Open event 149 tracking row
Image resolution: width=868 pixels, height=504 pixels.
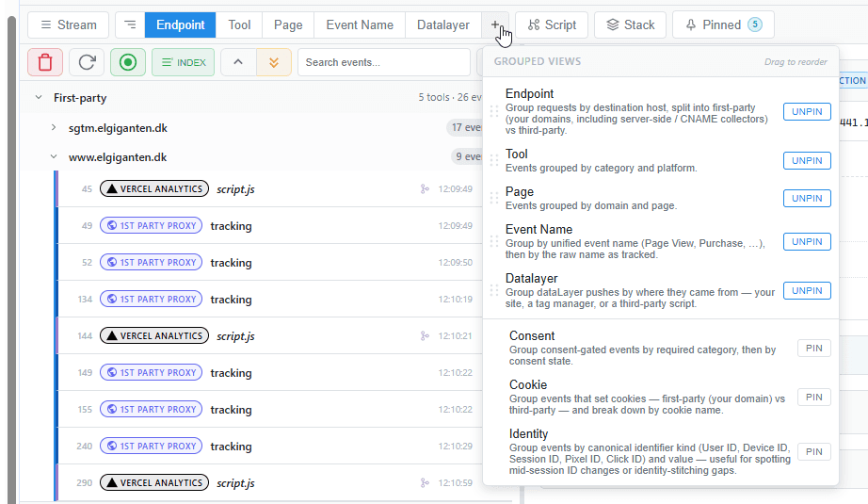pos(270,372)
